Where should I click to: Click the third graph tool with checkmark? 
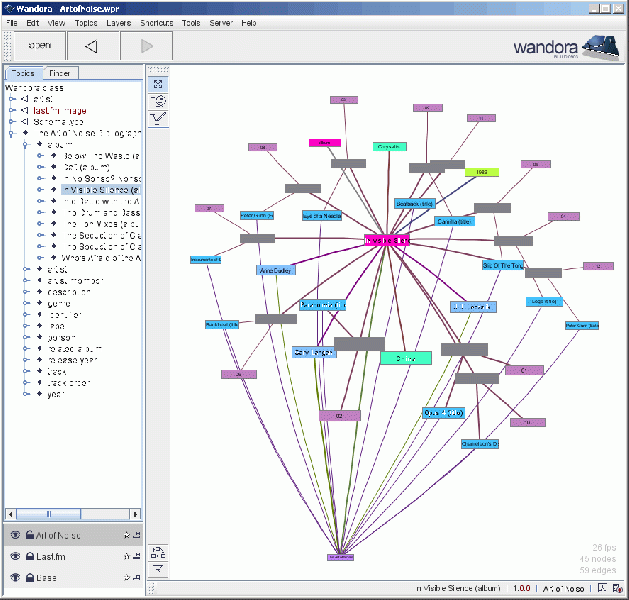pyautogui.click(x=158, y=118)
